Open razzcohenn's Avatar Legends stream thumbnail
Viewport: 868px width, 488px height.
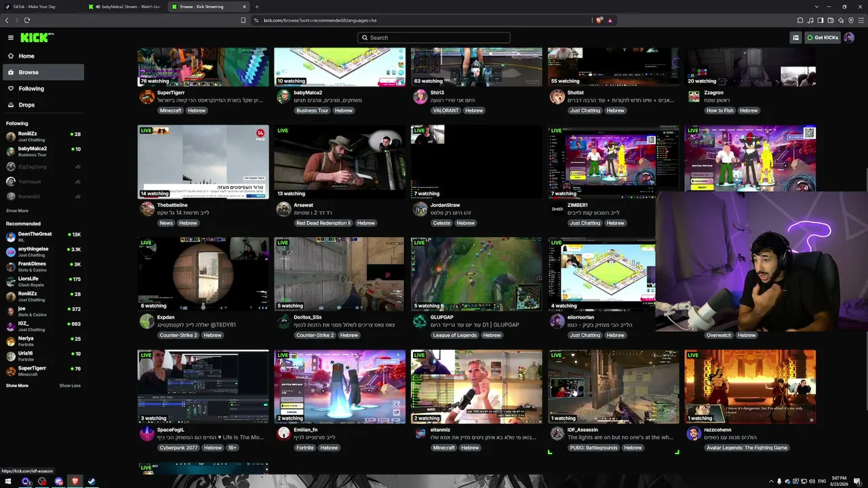pos(750,386)
